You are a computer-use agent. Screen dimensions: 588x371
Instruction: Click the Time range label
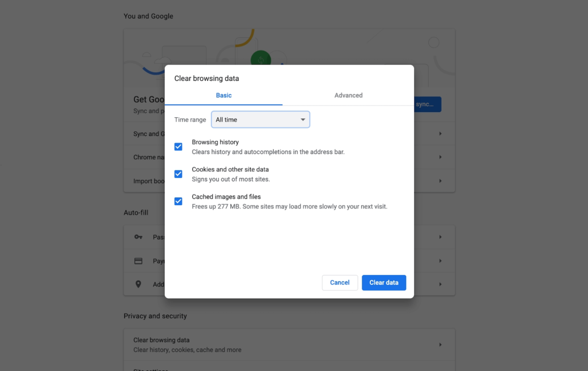tap(190, 119)
